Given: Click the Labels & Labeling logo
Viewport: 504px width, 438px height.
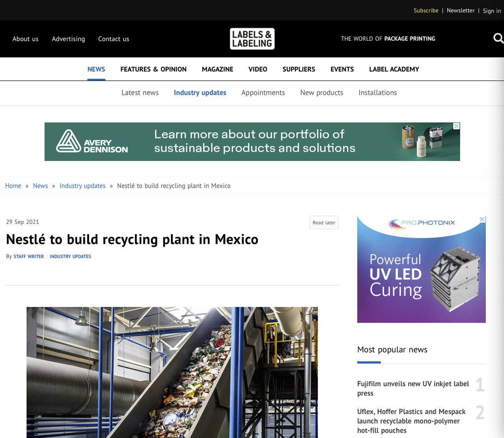Looking at the screenshot, I should 252,39.
